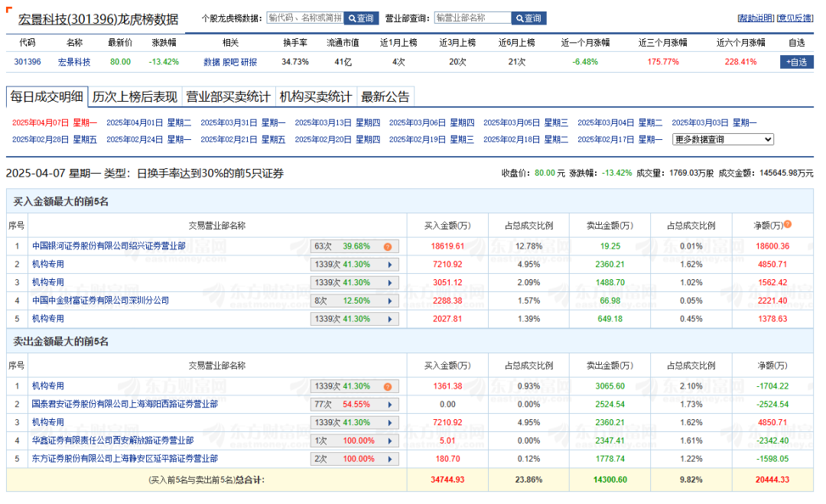Click the 查询 button beside 营业部 name field
Image resolution: width=826 pixels, height=504 pixels.
[x=528, y=18]
